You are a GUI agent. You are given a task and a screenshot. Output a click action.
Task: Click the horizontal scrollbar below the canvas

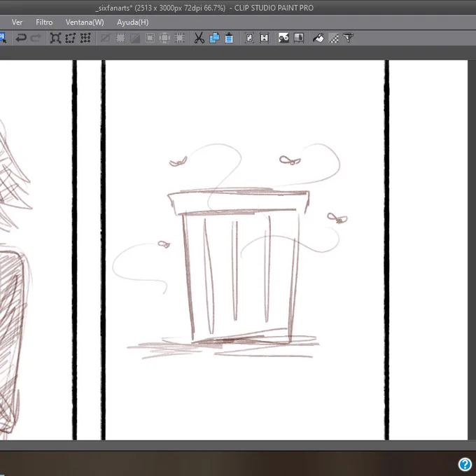(238, 445)
